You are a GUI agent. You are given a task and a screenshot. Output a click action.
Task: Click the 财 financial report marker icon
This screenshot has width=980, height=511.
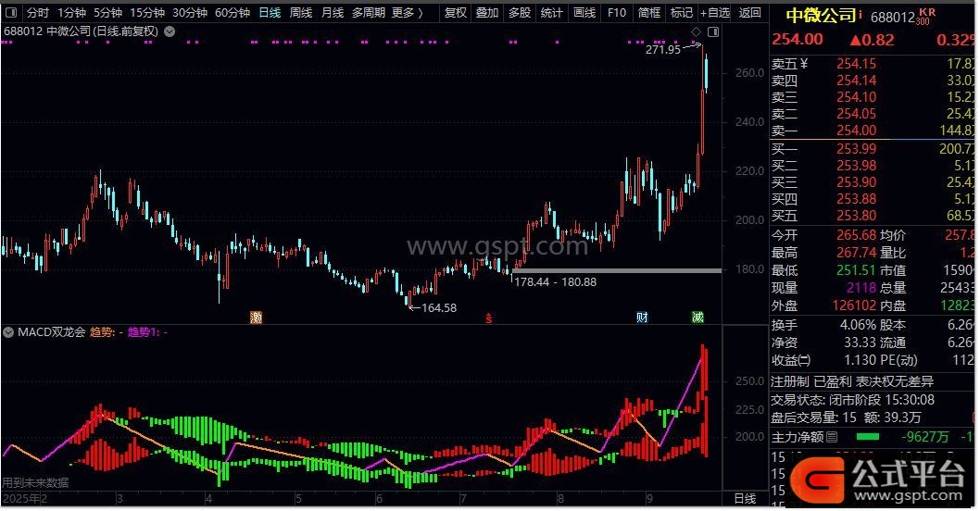pyautogui.click(x=642, y=318)
